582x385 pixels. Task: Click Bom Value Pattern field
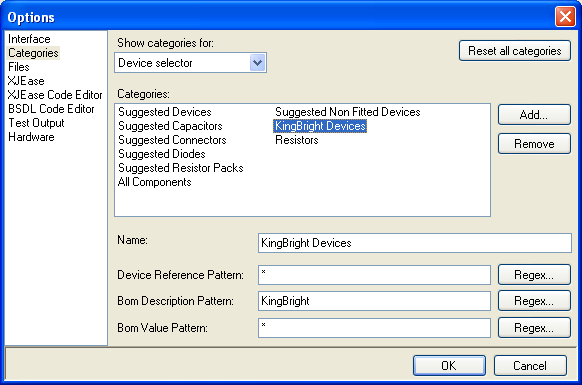tap(374, 328)
